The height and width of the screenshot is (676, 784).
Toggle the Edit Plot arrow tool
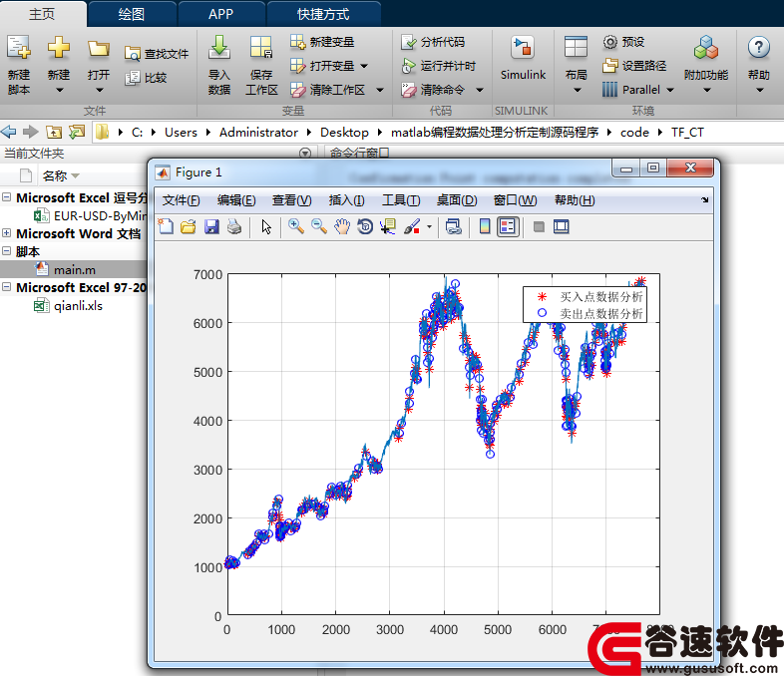(x=266, y=227)
